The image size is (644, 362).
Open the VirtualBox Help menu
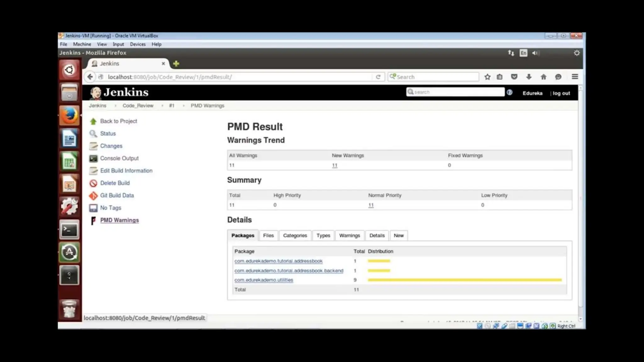click(x=156, y=44)
